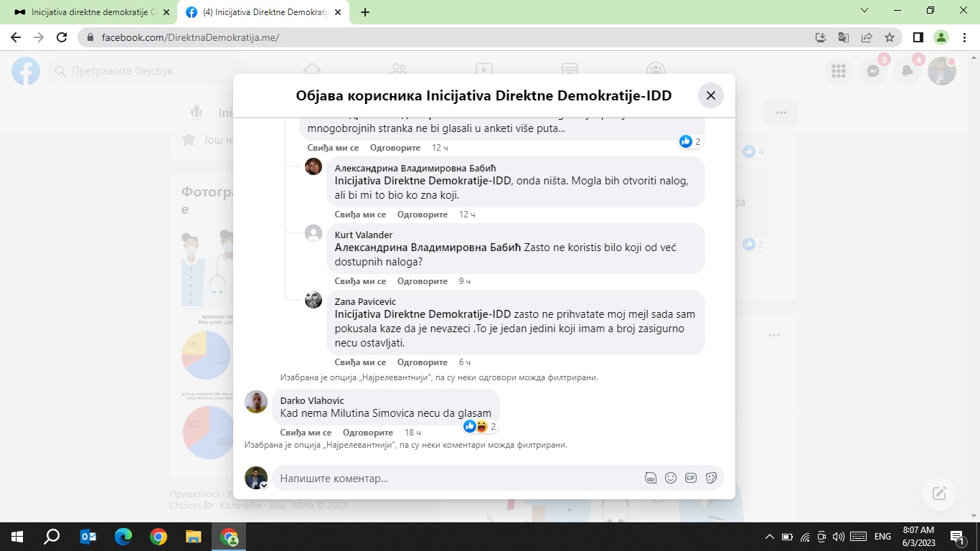Open Facebook menu grid icon
The image size is (980, 551).
click(839, 71)
